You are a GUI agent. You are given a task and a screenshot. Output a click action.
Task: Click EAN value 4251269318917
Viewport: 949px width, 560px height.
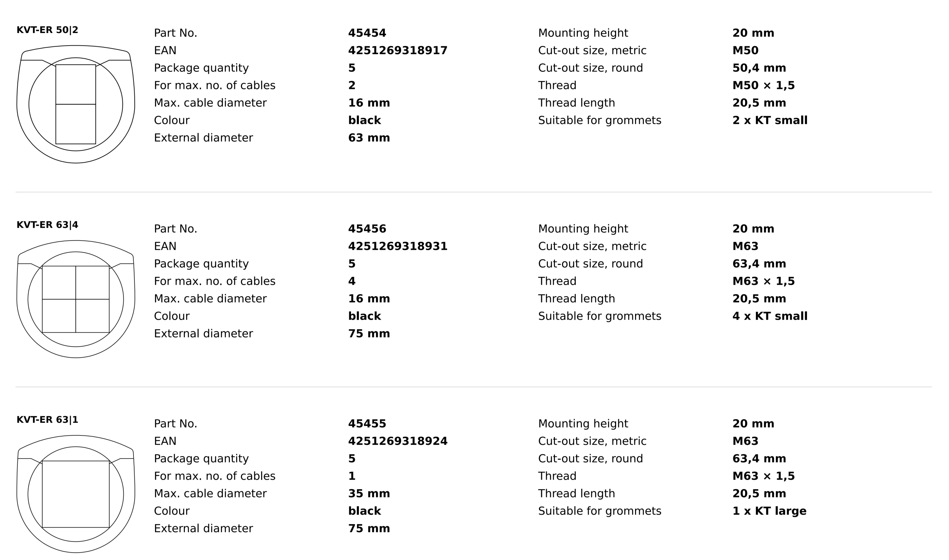(397, 50)
